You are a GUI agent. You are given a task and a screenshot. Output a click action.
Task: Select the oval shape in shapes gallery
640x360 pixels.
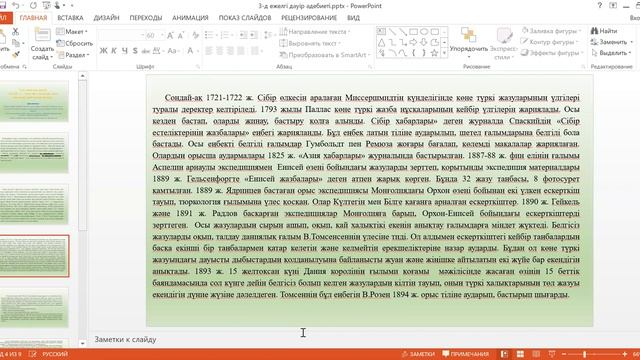(424, 31)
